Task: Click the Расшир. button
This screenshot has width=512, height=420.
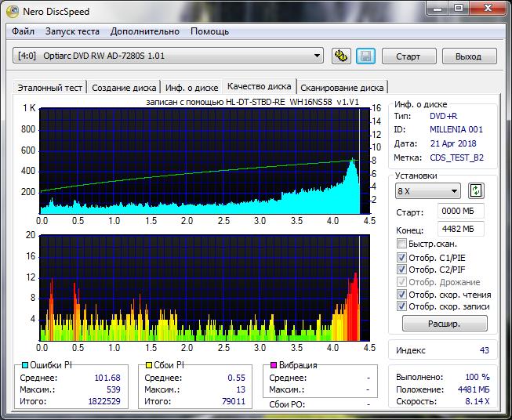Action: coord(445,324)
